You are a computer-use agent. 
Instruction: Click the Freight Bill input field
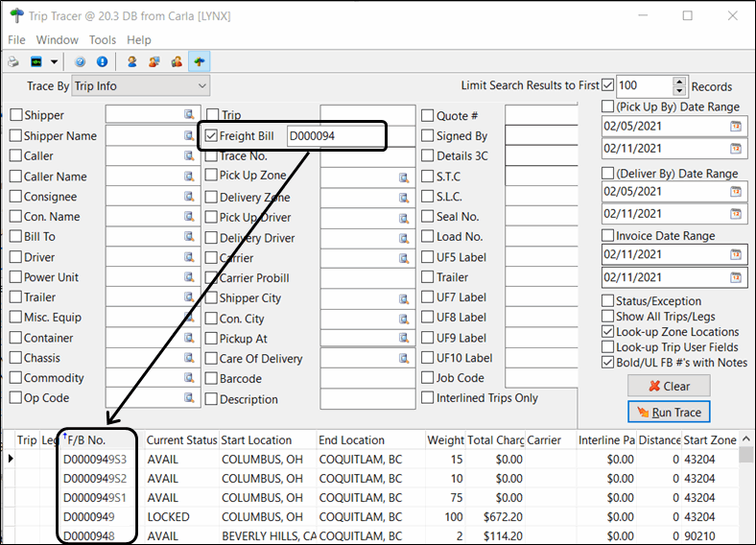[x=334, y=136]
